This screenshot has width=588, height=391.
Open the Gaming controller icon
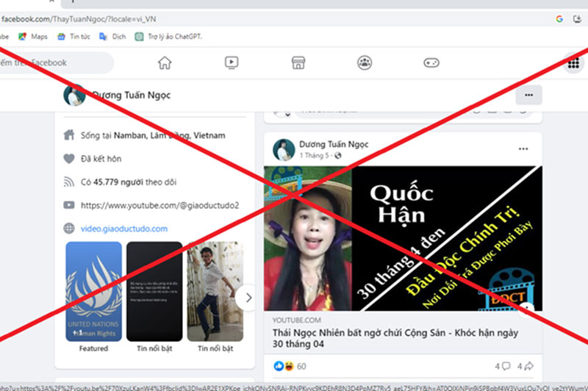[x=431, y=63]
